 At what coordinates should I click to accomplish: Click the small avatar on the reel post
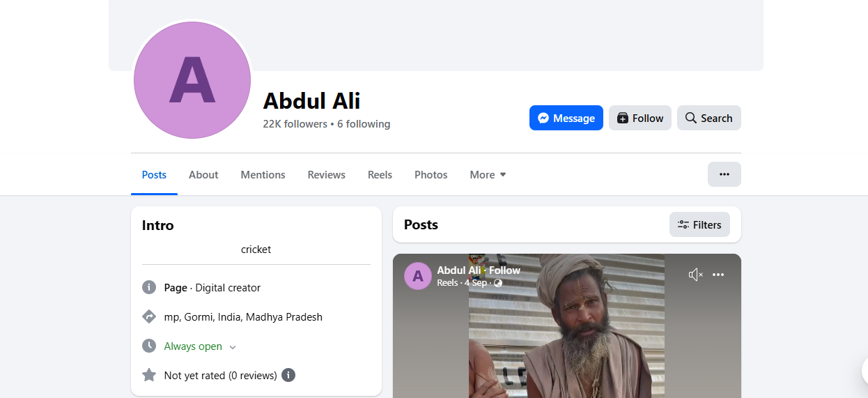pyautogui.click(x=418, y=276)
